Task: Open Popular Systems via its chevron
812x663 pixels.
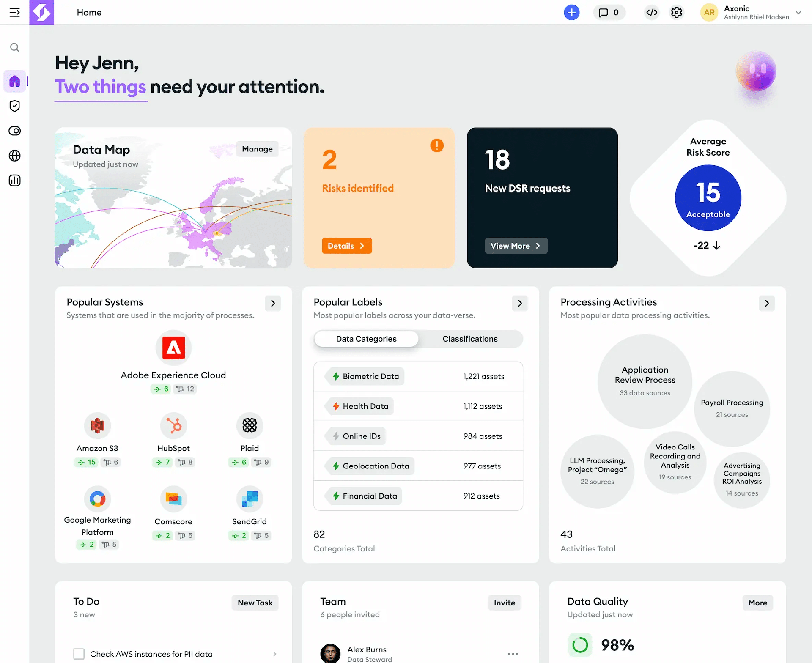Action: tap(273, 303)
